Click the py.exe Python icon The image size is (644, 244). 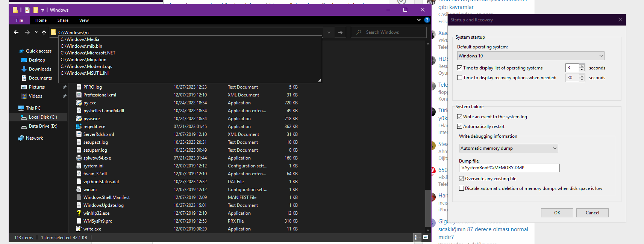[79, 103]
